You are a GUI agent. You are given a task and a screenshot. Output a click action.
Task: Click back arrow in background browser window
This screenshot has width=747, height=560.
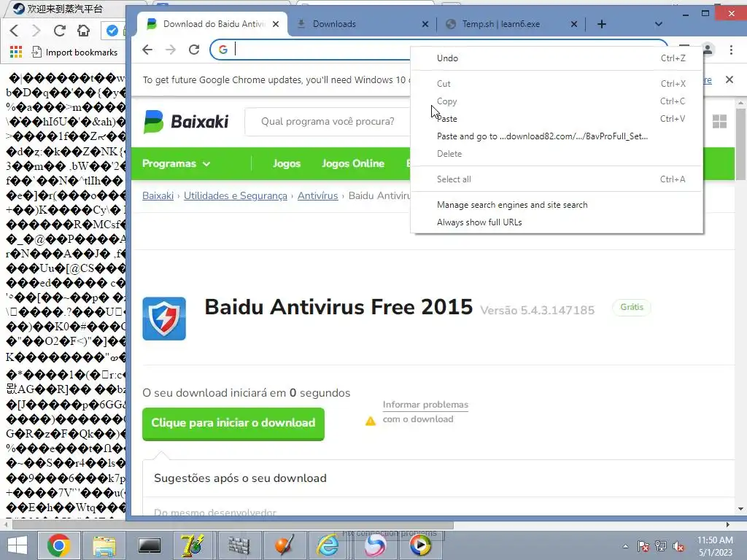(14, 31)
